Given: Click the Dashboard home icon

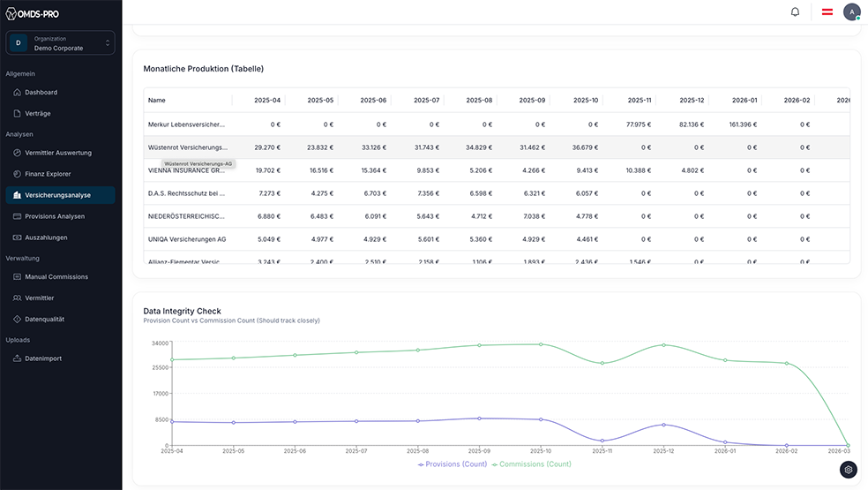Looking at the screenshot, I should tap(17, 92).
